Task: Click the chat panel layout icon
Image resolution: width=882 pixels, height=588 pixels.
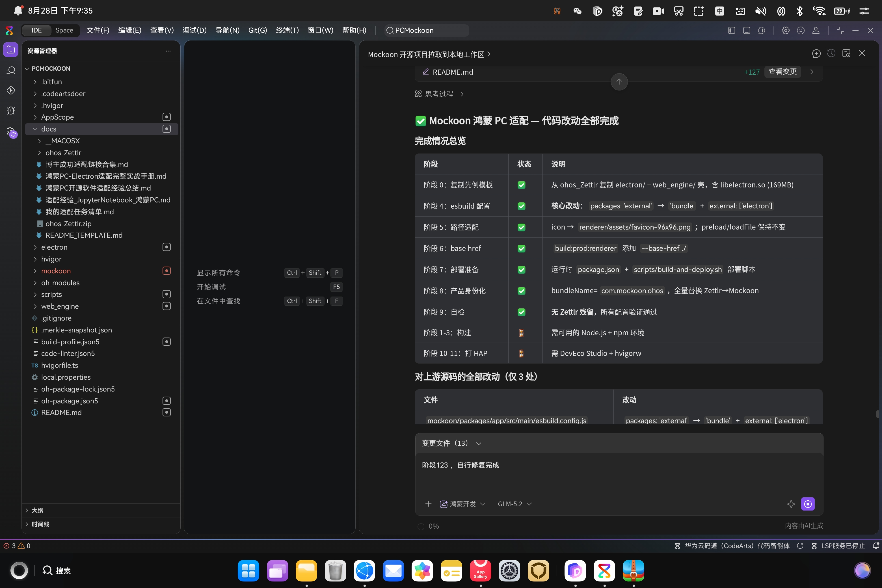Action: click(846, 54)
